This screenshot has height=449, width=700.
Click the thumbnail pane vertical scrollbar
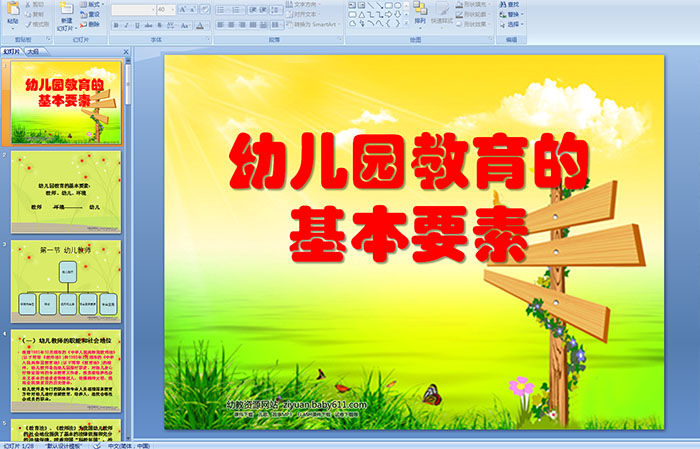point(128,250)
